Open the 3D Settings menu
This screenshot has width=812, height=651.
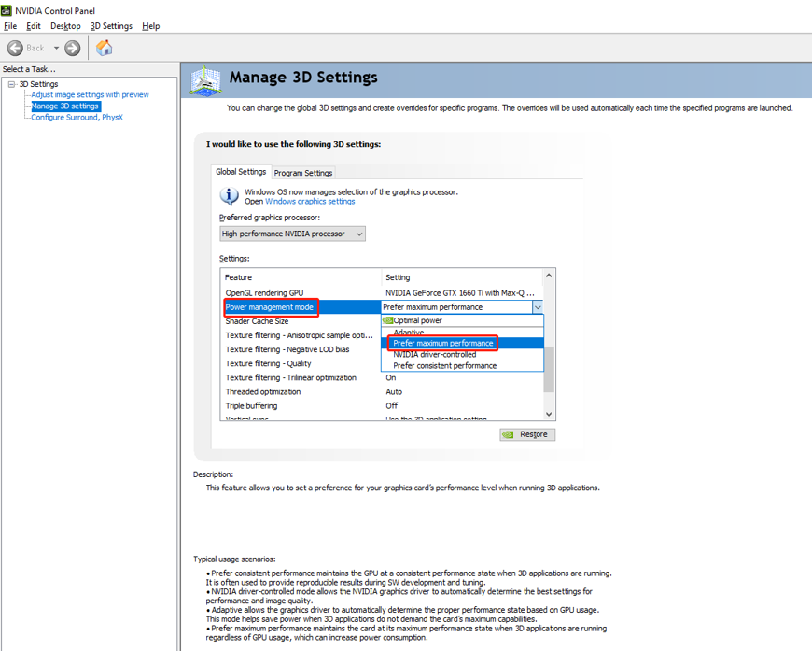[x=111, y=26]
